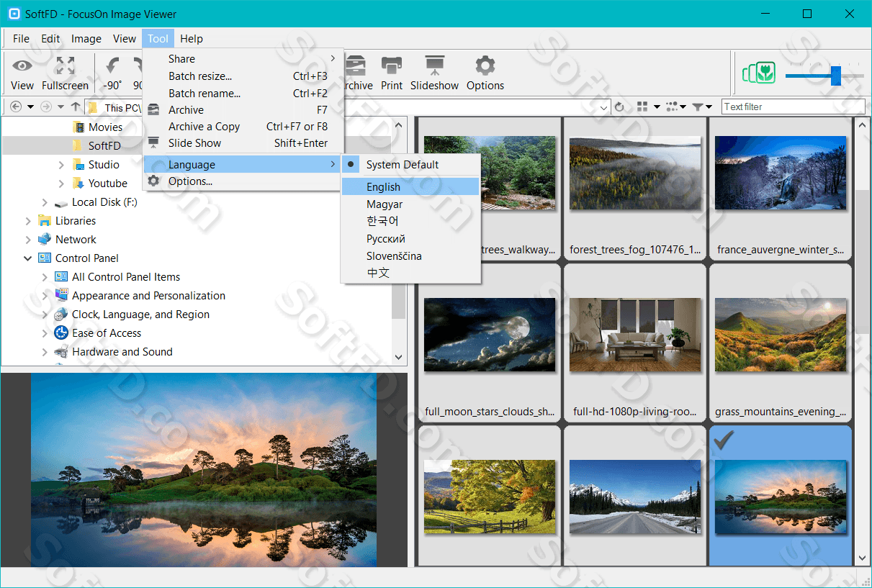Open the forward history dropdown arrow
Screen dimensions: 872x588
point(60,107)
